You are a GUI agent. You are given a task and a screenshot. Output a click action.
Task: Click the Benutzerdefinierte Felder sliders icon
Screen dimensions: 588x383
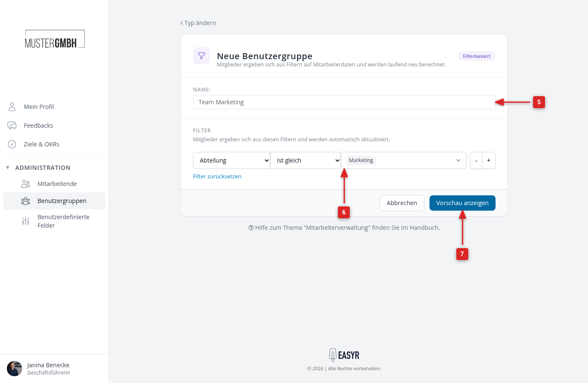pos(26,221)
